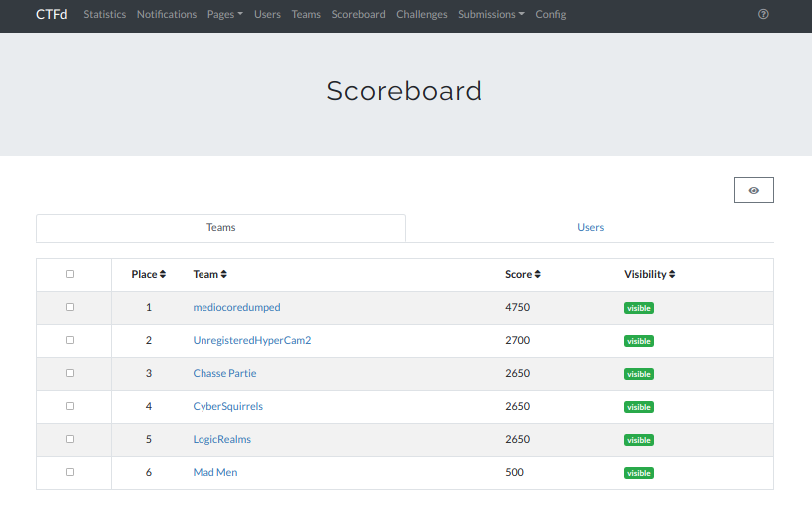
Task: Click visible badge for CyberSquirrels
Action: 639,407
